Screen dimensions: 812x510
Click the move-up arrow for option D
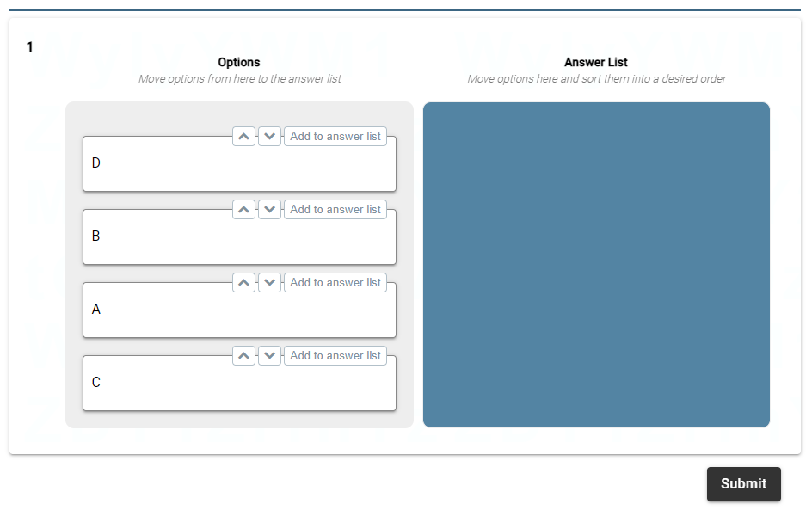(243, 137)
